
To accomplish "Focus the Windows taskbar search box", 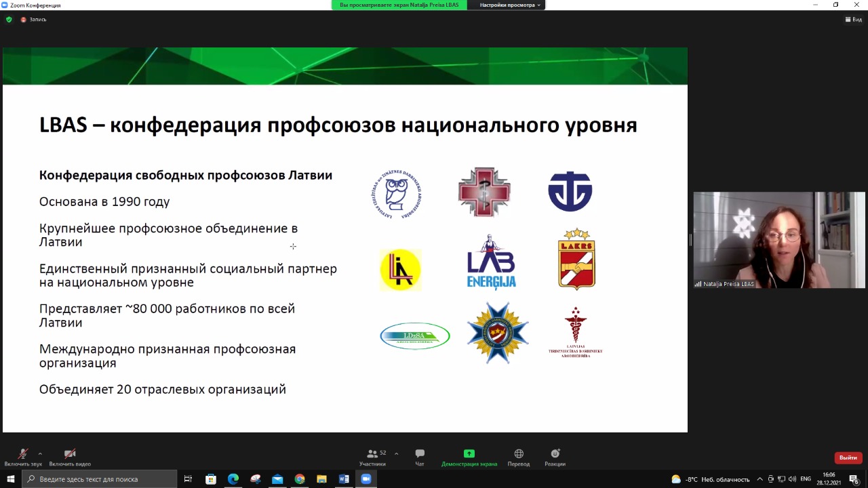I will 100,479.
